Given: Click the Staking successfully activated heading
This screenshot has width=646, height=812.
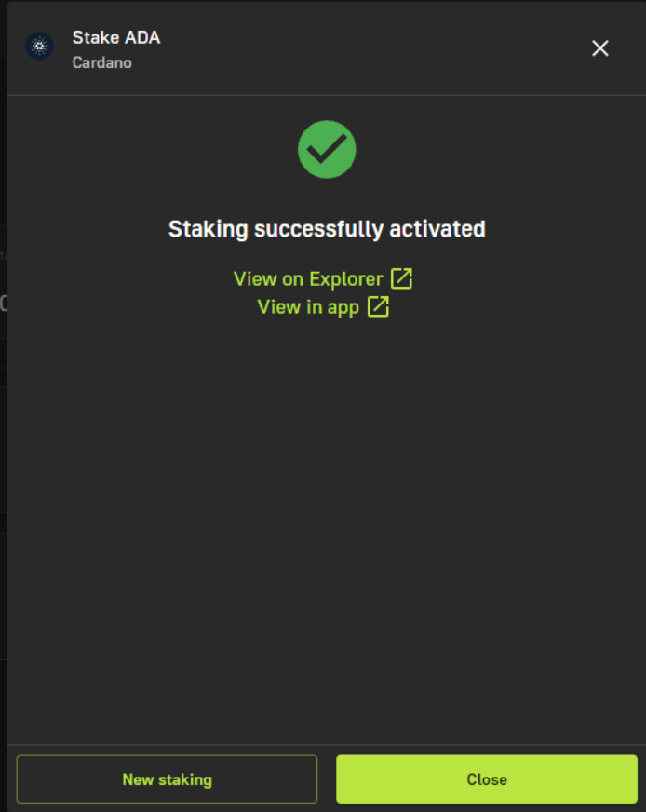Looking at the screenshot, I should click(x=327, y=229).
